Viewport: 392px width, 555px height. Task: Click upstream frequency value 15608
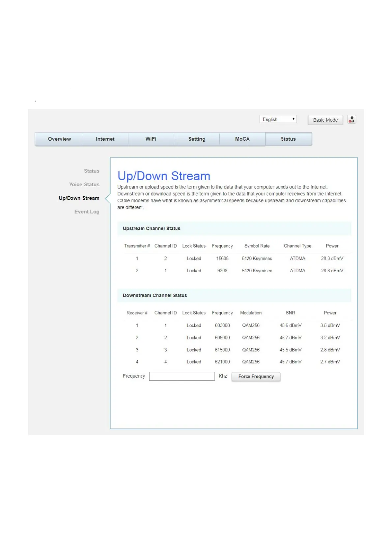click(x=222, y=258)
